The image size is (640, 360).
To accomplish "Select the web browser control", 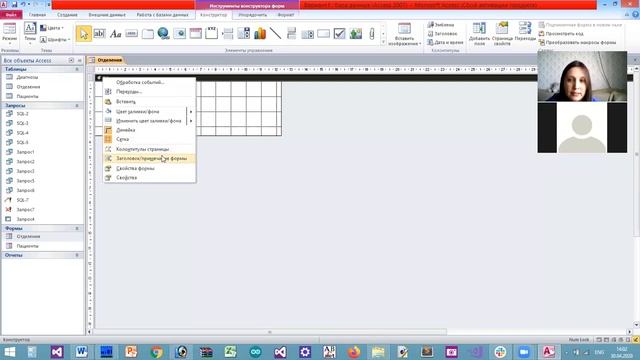I will pyautogui.click(x=180, y=33).
